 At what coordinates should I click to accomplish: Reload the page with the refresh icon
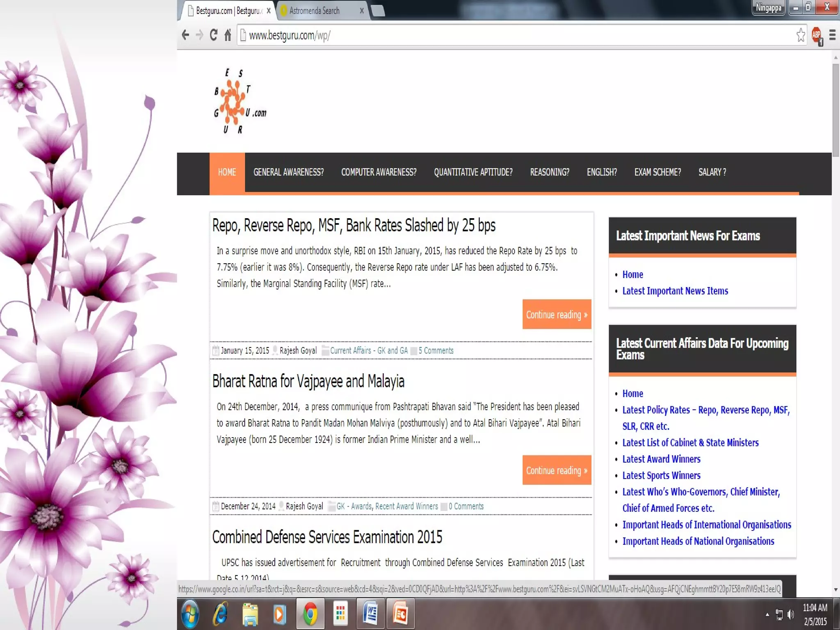click(213, 35)
